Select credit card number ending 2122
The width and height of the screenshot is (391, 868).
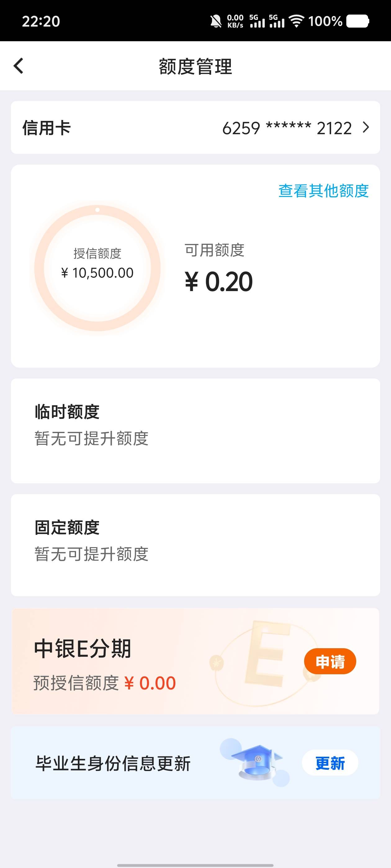click(x=287, y=128)
